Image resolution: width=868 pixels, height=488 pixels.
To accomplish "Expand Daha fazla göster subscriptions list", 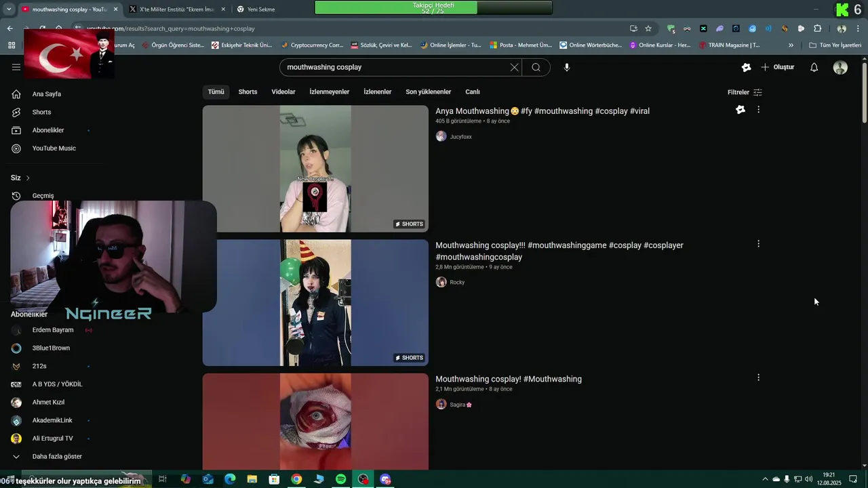I will point(57,457).
